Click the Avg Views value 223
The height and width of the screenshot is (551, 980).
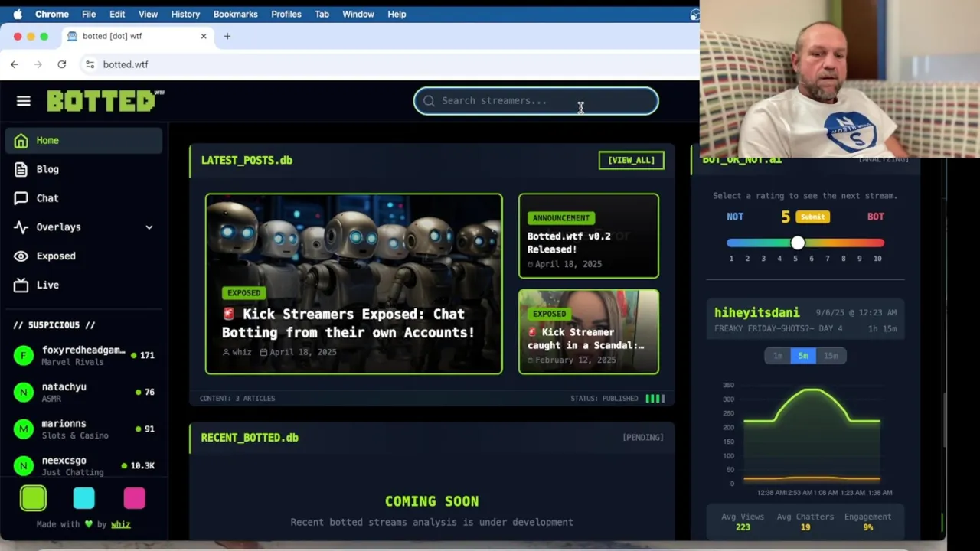tap(743, 527)
